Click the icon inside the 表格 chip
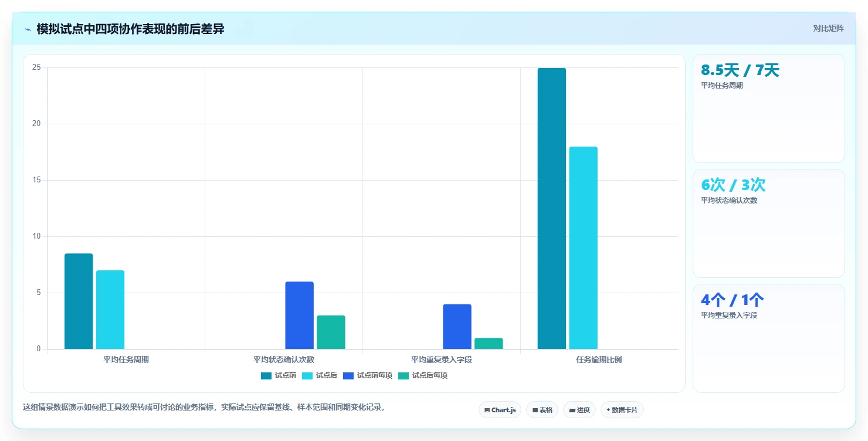This screenshot has height=441, width=868. [535, 411]
